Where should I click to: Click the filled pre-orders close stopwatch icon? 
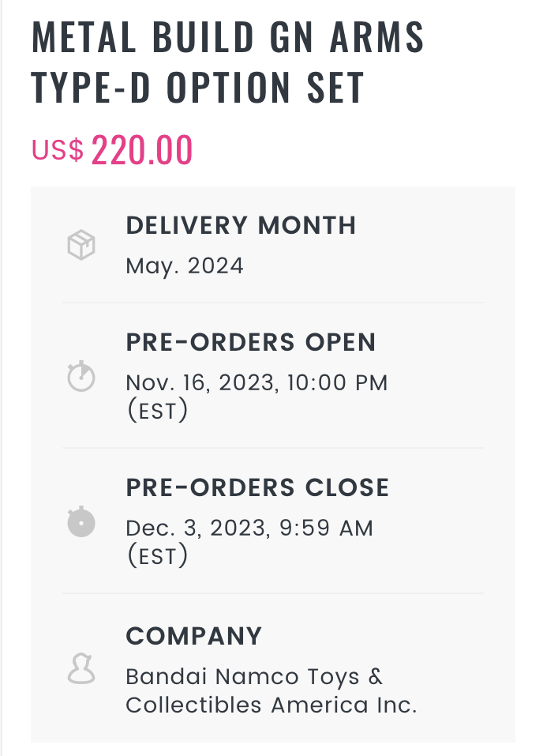pos(81,521)
